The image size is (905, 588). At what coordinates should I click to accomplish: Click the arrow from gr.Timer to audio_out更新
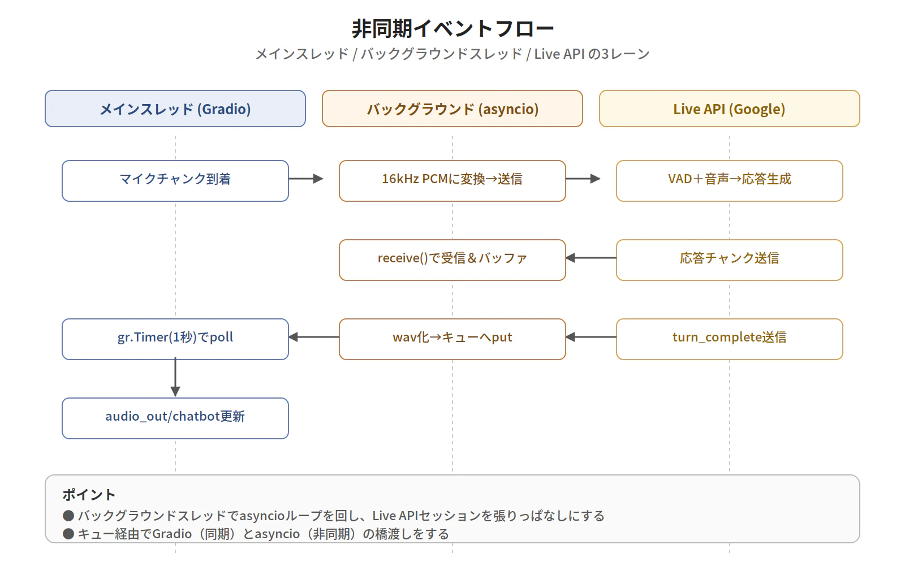click(175, 378)
